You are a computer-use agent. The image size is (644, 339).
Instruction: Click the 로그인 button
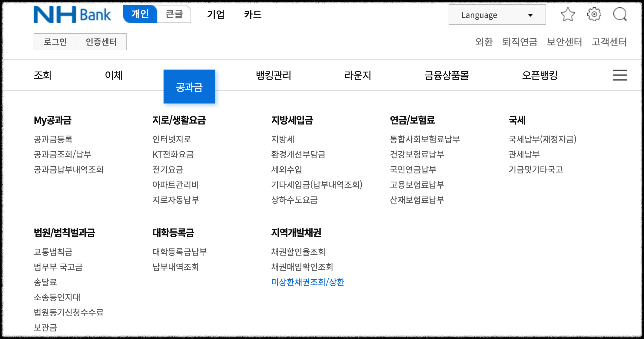55,42
